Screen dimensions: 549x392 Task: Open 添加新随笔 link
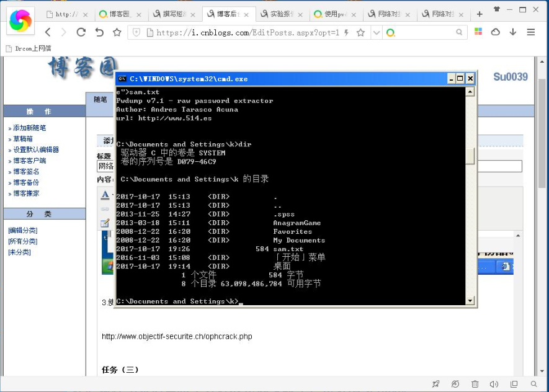[x=29, y=128]
